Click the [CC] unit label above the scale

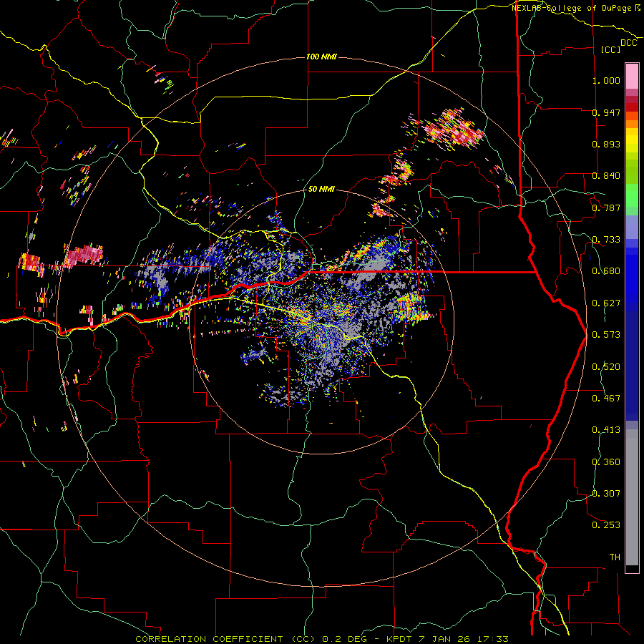click(x=611, y=49)
